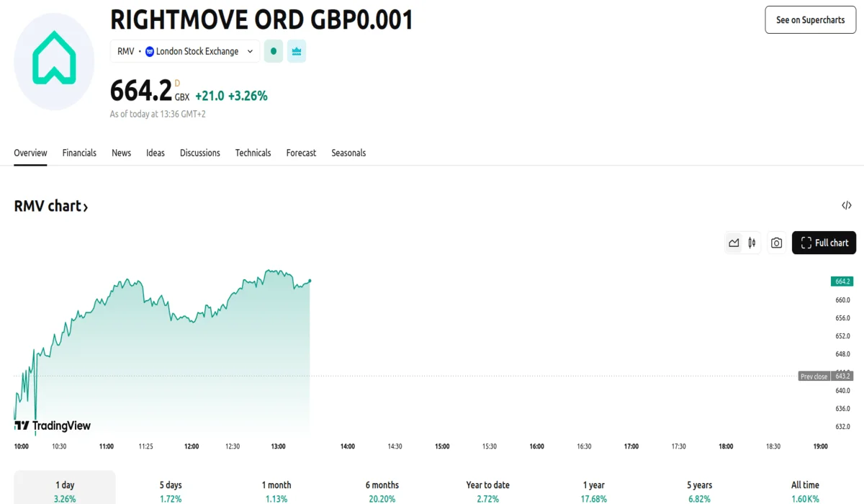The width and height of the screenshot is (864, 504).
Task: Click See on Supercharts button
Action: (x=810, y=20)
